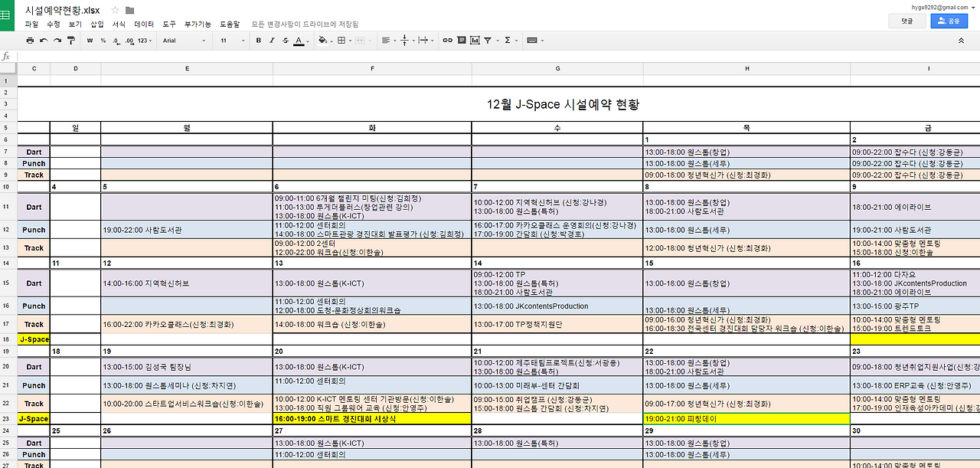This screenshot has height=468, width=980.
Task: Open the functions (Σ) dropdown
Action: pyautogui.click(x=510, y=40)
